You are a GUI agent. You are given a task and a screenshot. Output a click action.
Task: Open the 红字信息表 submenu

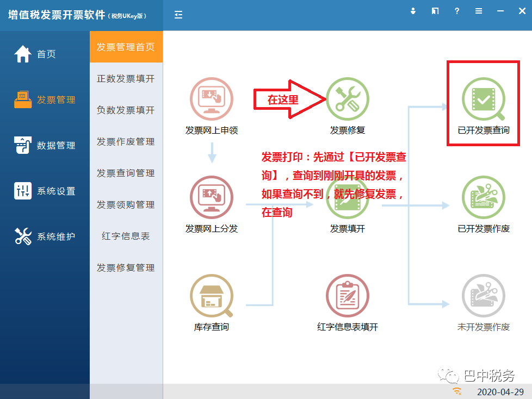126,236
